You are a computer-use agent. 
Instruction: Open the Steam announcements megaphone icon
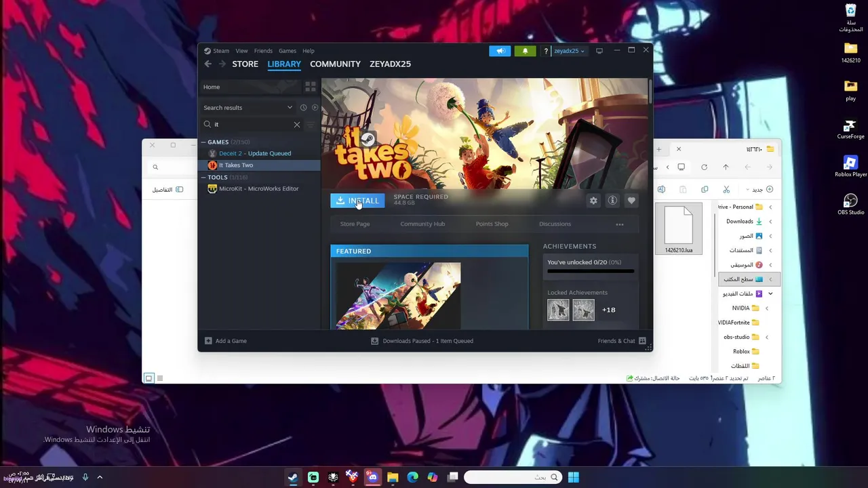[x=500, y=51]
